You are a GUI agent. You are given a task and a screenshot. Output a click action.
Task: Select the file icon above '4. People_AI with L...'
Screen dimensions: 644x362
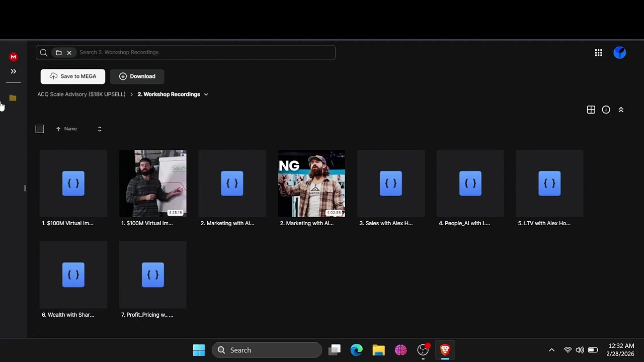470,184
